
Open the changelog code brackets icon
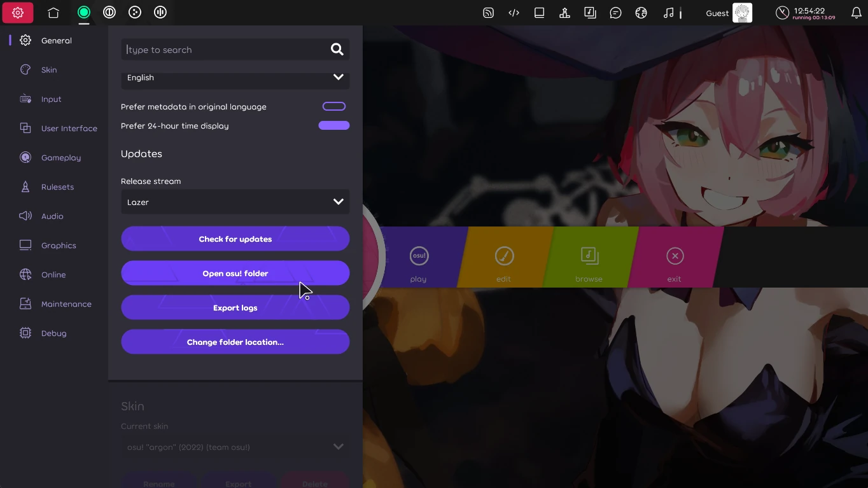[x=514, y=13]
